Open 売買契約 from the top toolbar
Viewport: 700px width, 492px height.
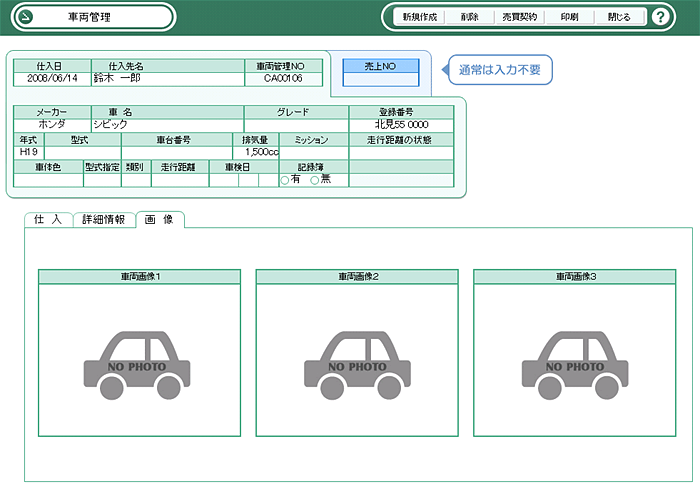(x=519, y=17)
